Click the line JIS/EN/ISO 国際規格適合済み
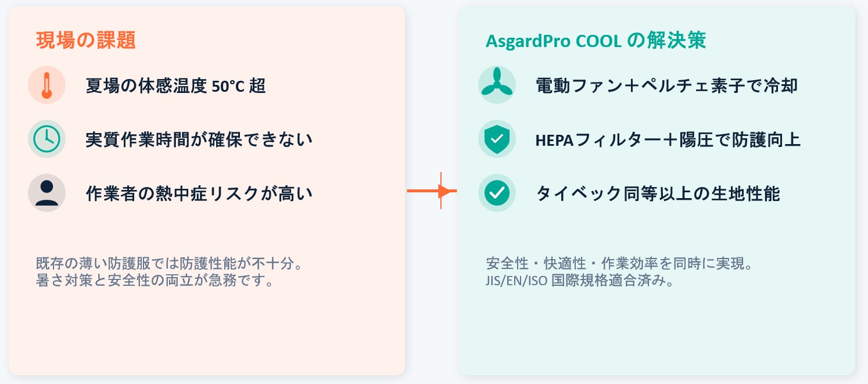The width and height of the screenshot is (868, 384). [580, 281]
